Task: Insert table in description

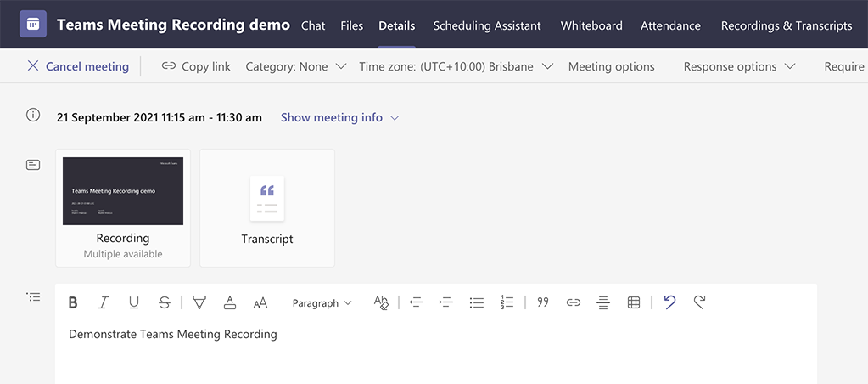Action: pos(634,302)
